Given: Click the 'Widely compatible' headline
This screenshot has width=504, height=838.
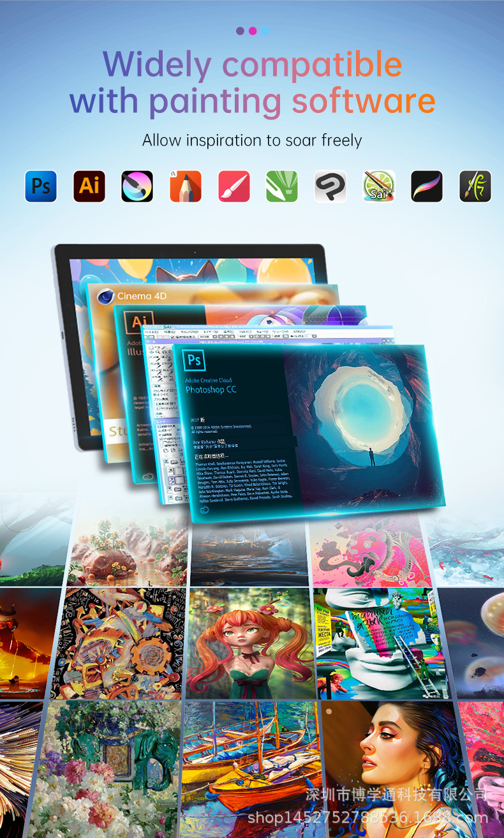Looking at the screenshot, I should 252,64.
